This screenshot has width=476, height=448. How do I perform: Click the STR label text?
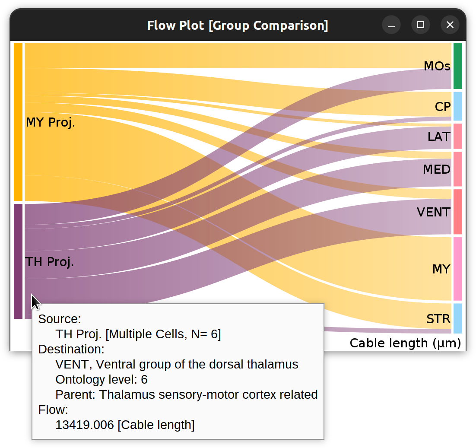438,319
